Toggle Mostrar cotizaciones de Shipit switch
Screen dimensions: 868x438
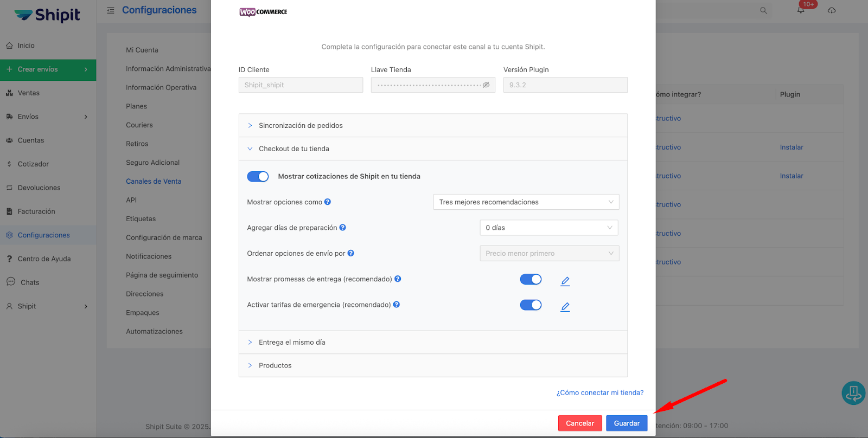click(x=258, y=177)
